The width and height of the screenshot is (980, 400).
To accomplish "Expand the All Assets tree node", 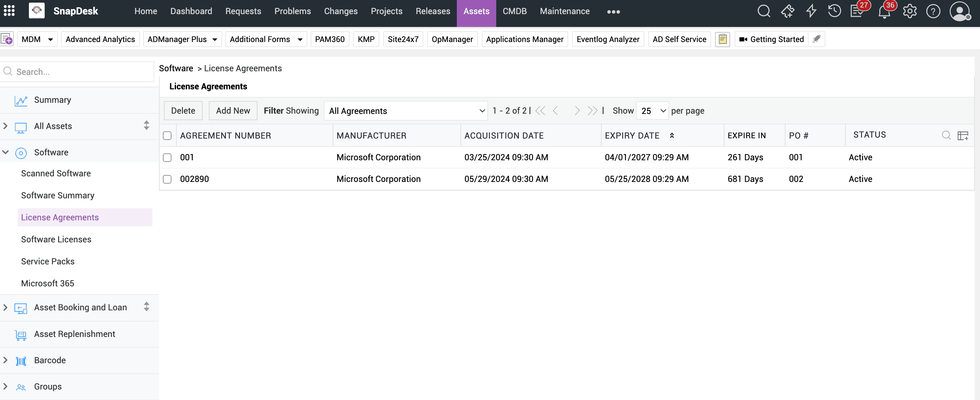I will tap(5, 125).
